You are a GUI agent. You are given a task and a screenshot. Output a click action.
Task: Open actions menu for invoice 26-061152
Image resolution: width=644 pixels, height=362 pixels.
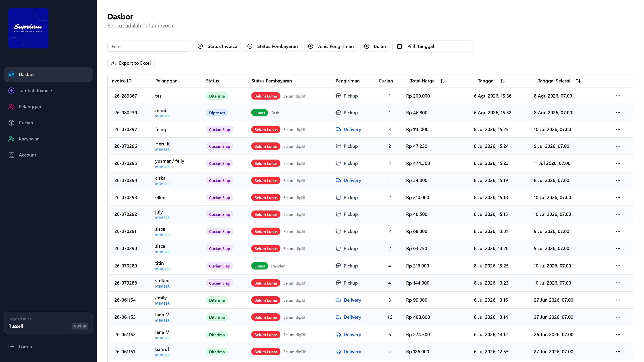pyautogui.click(x=618, y=335)
